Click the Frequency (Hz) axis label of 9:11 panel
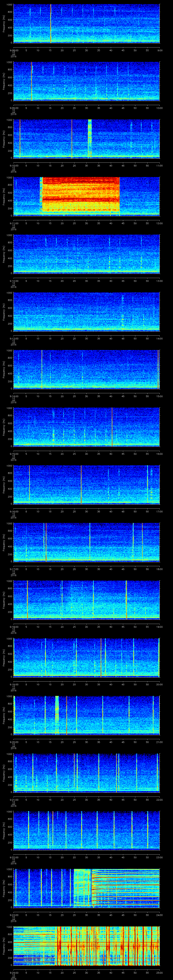Image resolution: width=173 pixels, height=980 pixels. [4, 196]
